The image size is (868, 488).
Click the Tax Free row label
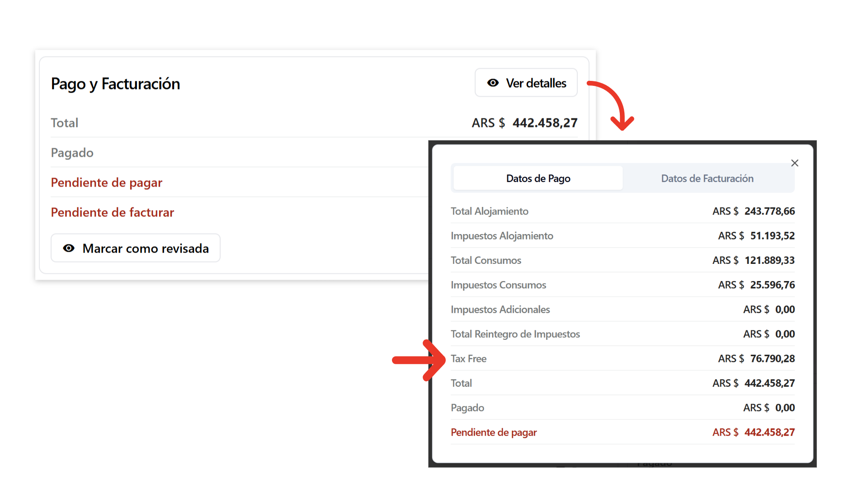468,359
